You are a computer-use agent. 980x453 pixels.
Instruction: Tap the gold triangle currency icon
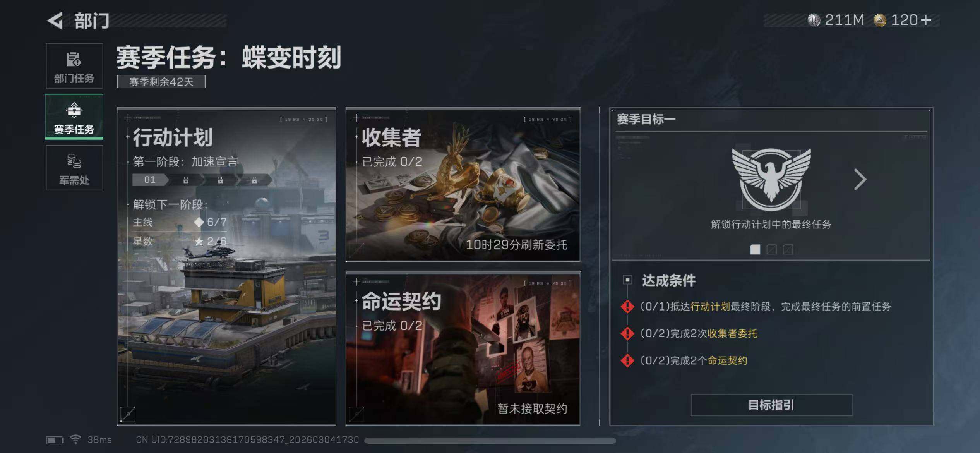[880, 20]
